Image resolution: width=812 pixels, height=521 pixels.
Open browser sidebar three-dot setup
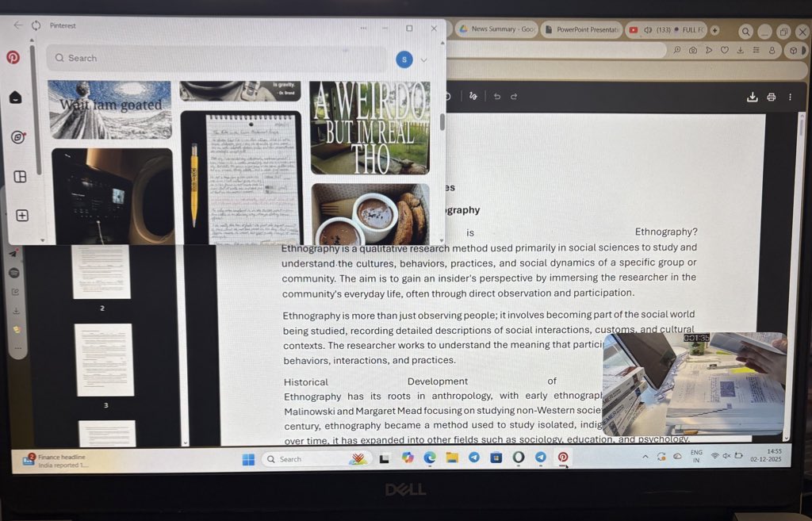pyautogui.click(x=18, y=348)
